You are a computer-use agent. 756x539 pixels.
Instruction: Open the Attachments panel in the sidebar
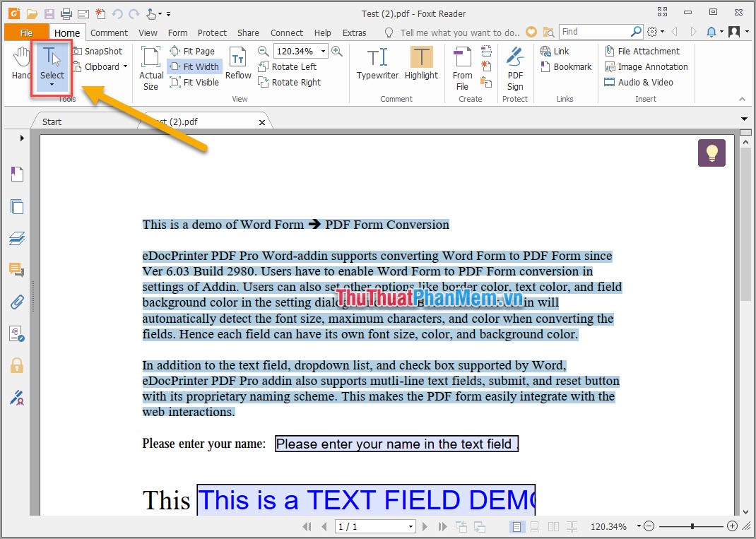coord(17,302)
